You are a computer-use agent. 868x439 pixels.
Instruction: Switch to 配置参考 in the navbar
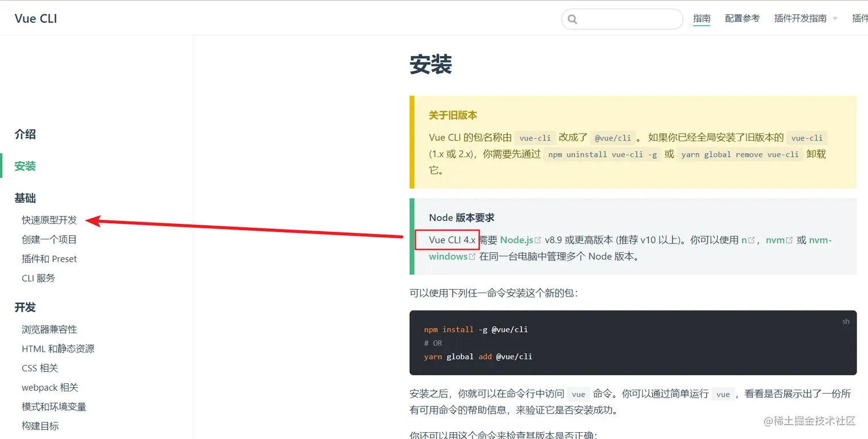(742, 18)
